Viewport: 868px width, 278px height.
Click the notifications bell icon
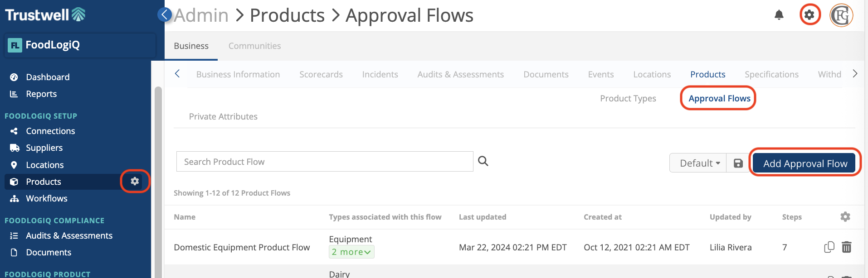click(x=779, y=15)
